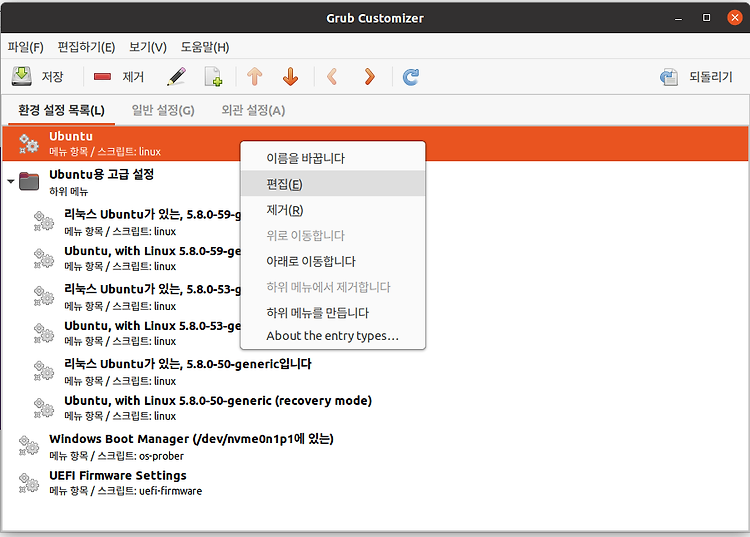Choose 하위 메뉴를 만듭니다 in context menu
The width and height of the screenshot is (750, 537).
tap(333, 313)
